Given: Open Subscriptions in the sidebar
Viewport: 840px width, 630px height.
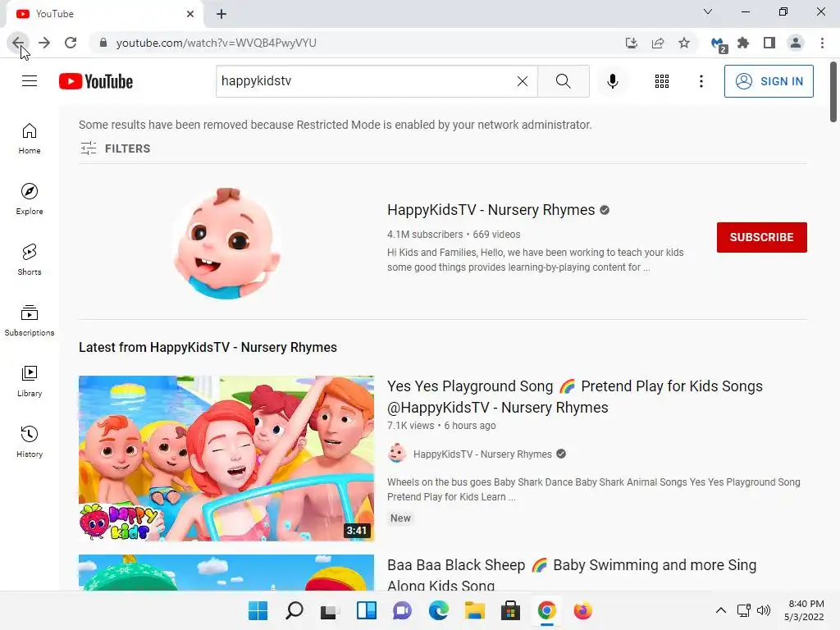Looking at the screenshot, I should 30,321.
